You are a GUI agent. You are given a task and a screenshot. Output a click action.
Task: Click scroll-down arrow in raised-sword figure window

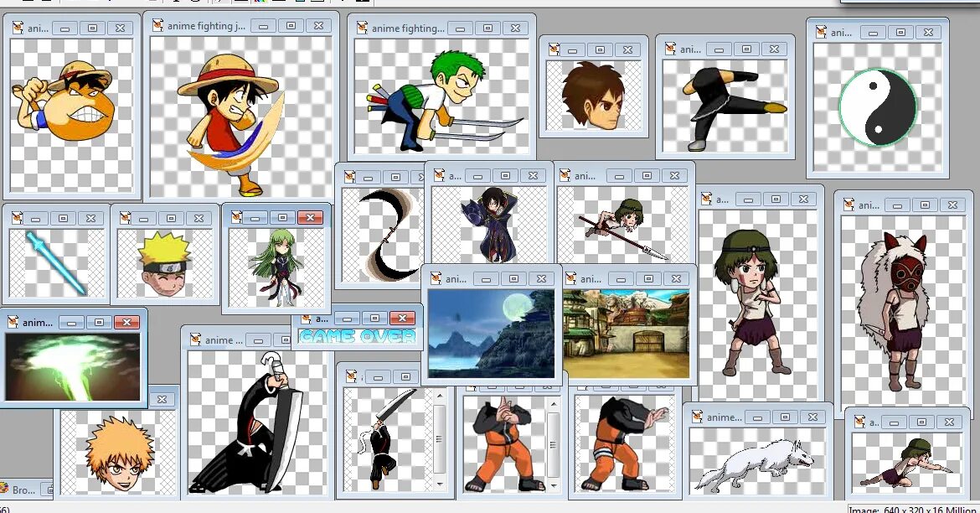pos(440,484)
